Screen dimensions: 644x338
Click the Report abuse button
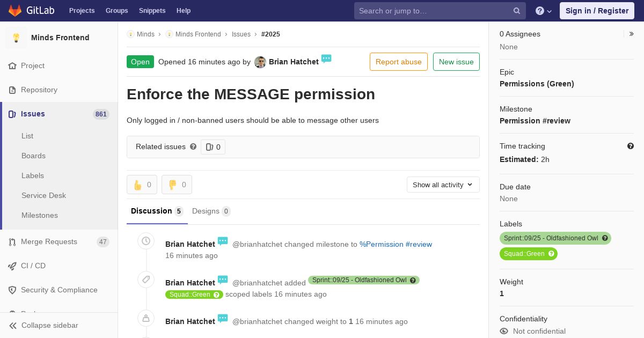point(399,62)
